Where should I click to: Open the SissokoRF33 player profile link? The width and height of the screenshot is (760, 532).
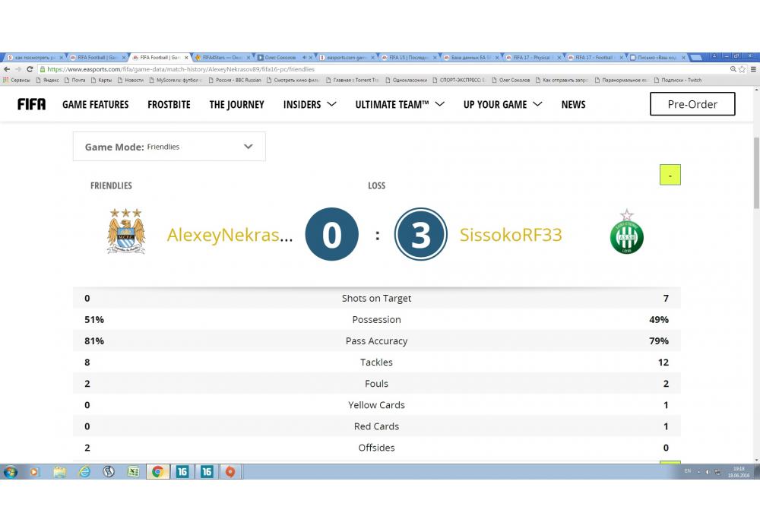[x=511, y=235]
